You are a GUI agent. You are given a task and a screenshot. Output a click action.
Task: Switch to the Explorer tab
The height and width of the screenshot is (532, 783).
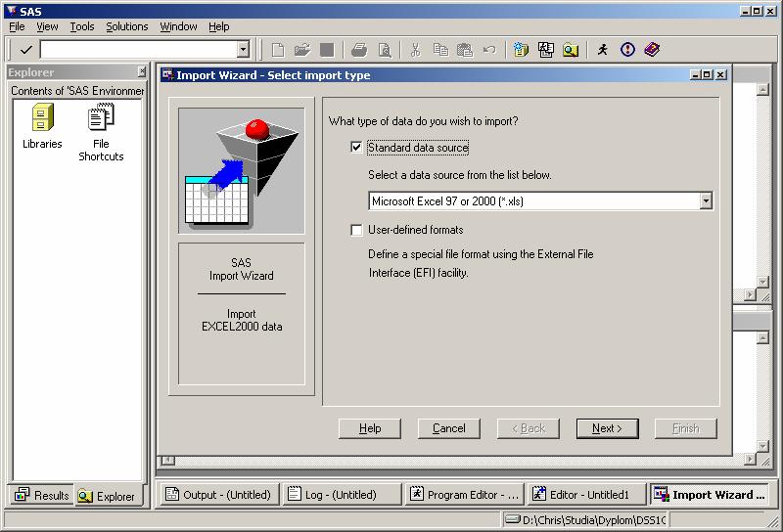point(108,496)
